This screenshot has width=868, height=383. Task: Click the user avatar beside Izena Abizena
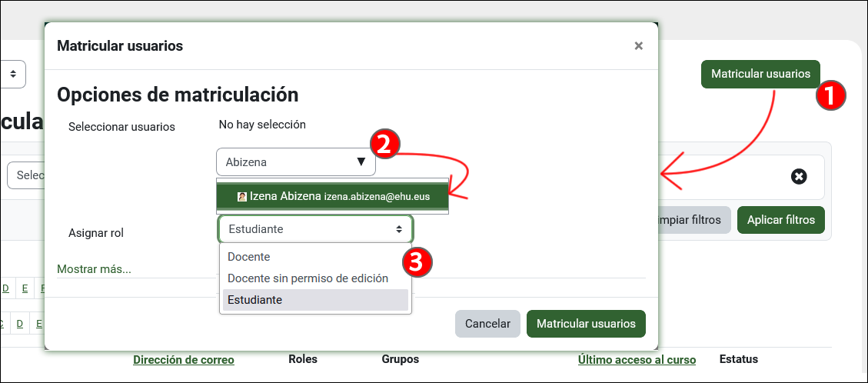pos(242,198)
